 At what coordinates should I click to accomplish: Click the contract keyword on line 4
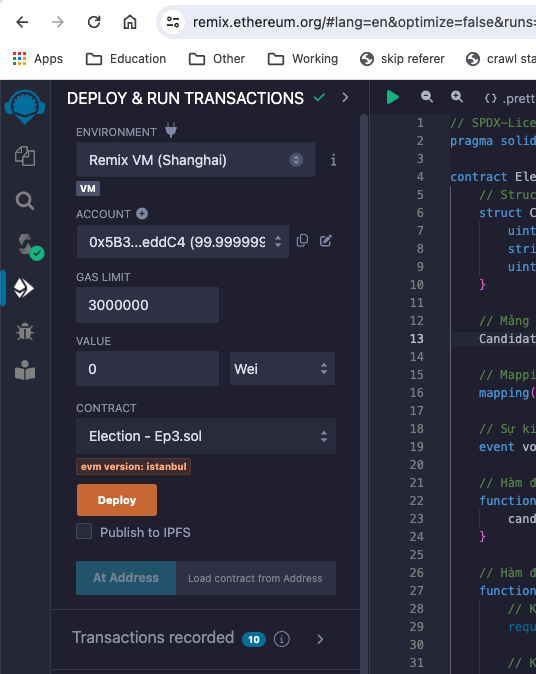(x=478, y=177)
